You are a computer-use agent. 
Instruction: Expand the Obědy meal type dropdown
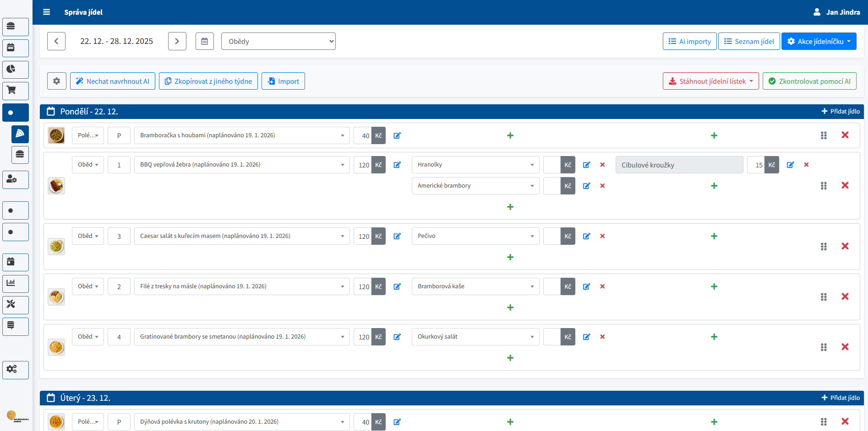coord(278,41)
